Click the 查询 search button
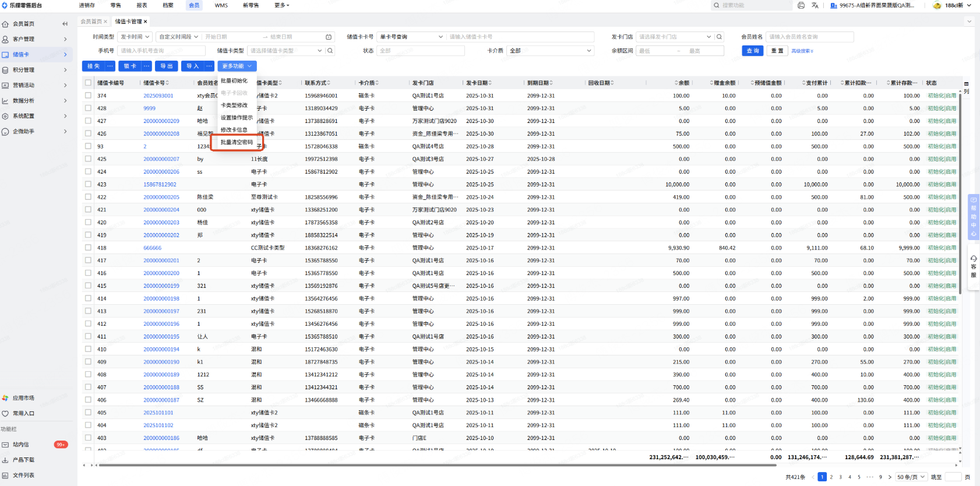The width and height of the screenshot is (980, 486). pyautogui.click(x=753, y=51)
